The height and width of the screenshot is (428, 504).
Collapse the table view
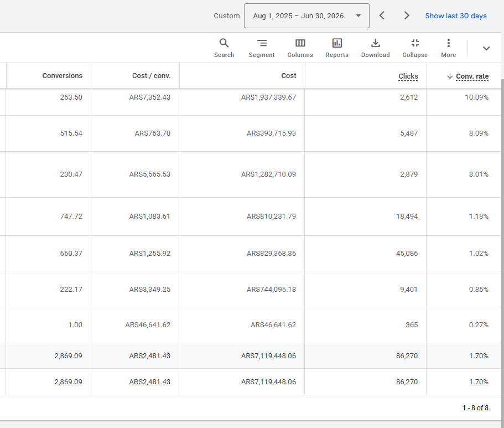(415, 48)
